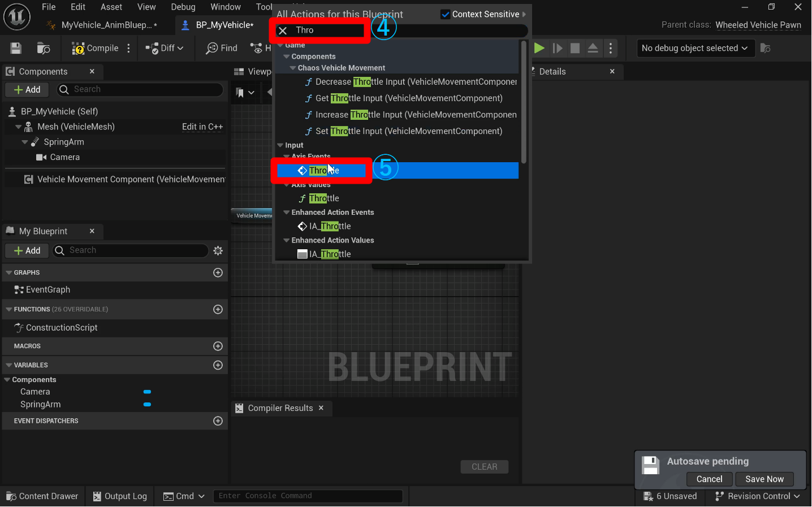Add a new function
The image size is (812, 507).
click(218, 309)
